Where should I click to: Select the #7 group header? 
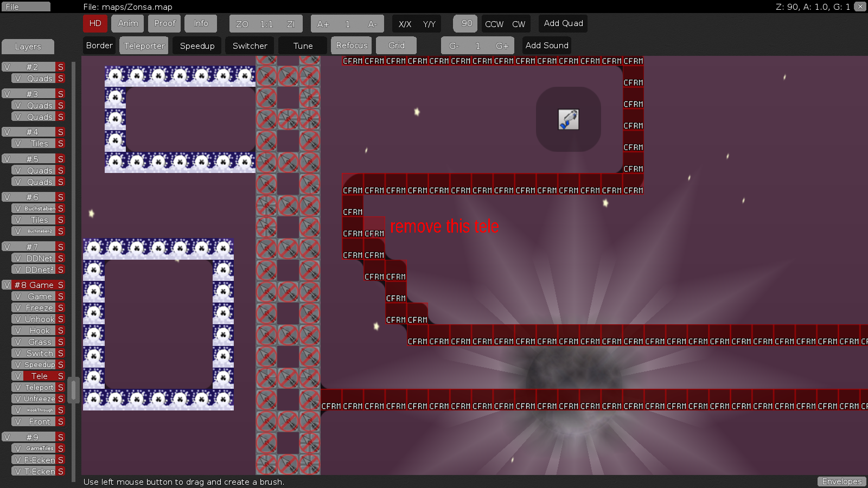[x=33, y=247]
